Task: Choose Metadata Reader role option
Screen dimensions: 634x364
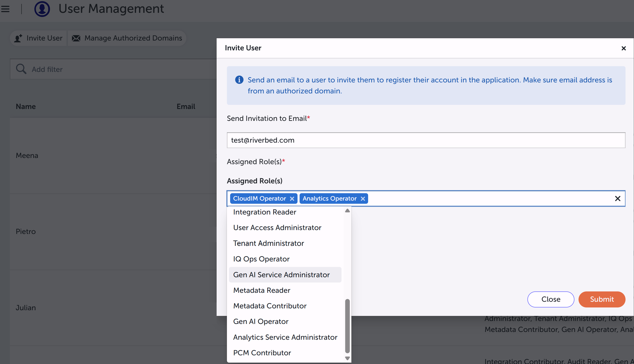Action: coord(285,290)
